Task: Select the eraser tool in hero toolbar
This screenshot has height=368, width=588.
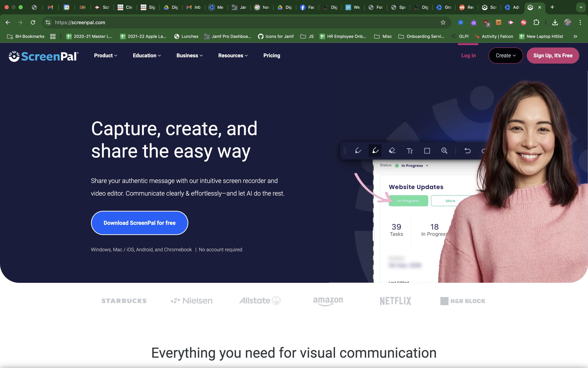Action: (392, 151)
